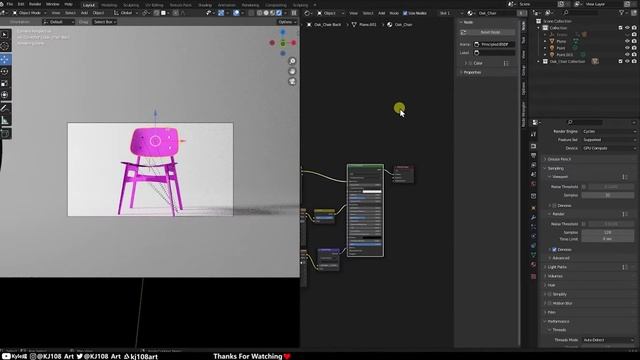Switch to the Layout workspace tab
Screen dimensions: 640x360
[89, 5]
